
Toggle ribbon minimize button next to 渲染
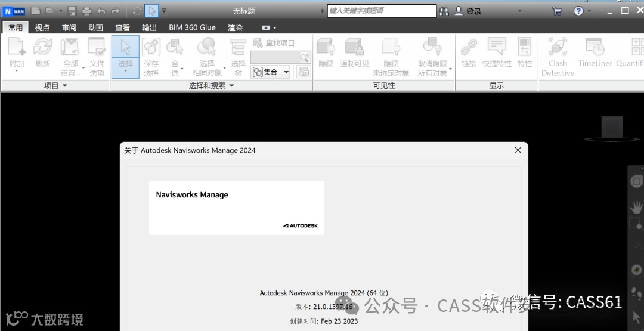(x=266, y=27)
